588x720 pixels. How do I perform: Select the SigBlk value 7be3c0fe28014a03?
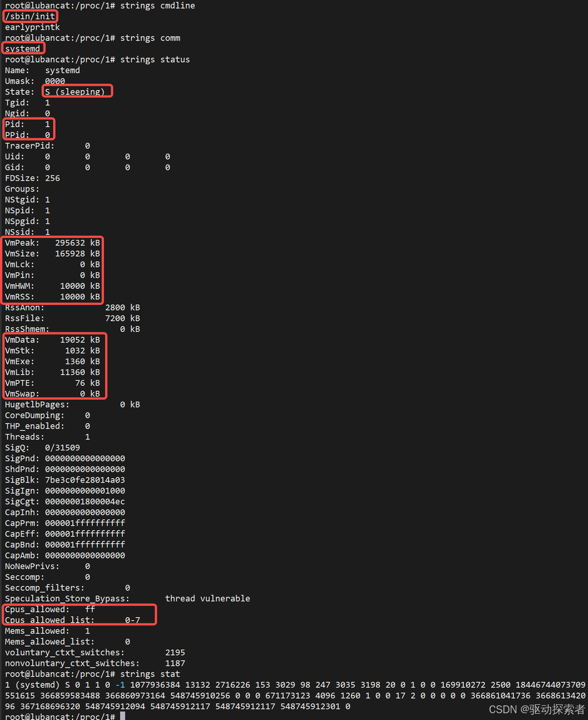coord(85,480)
